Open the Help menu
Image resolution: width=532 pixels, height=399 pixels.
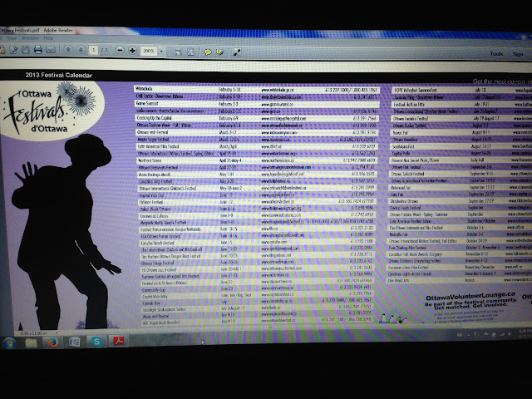tap(48, 38)
